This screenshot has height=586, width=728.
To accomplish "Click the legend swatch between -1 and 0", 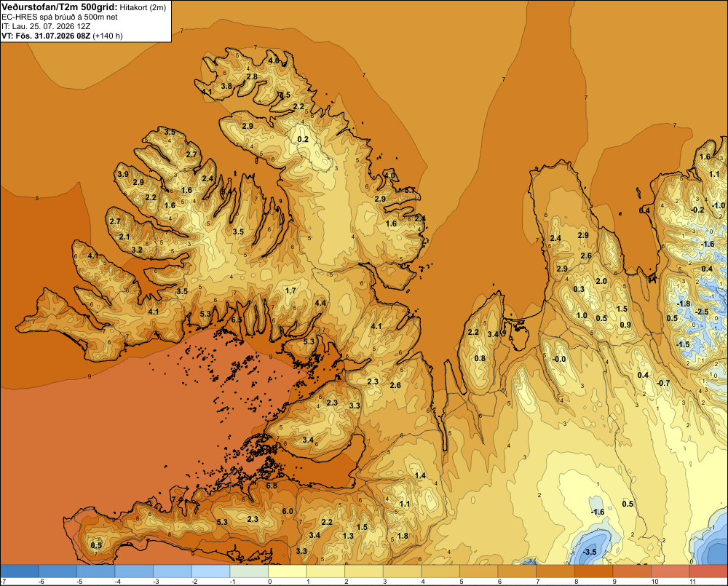I will pos(249,571).
